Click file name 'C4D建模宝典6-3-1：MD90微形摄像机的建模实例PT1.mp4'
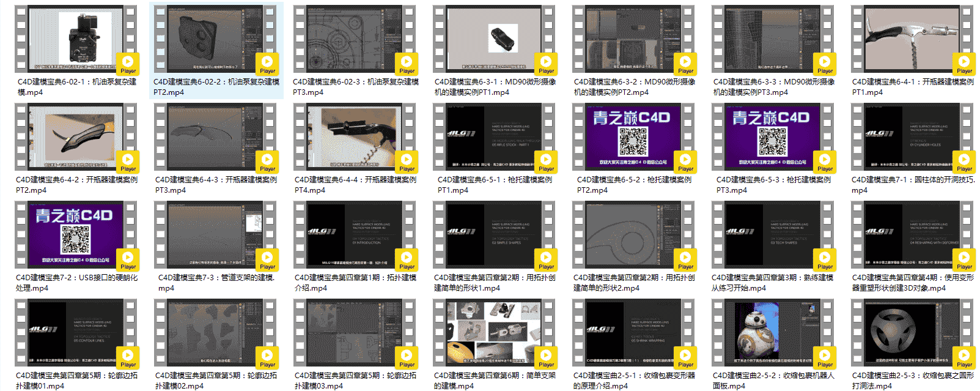The image size is (980, 391). [x=495, y=87]
